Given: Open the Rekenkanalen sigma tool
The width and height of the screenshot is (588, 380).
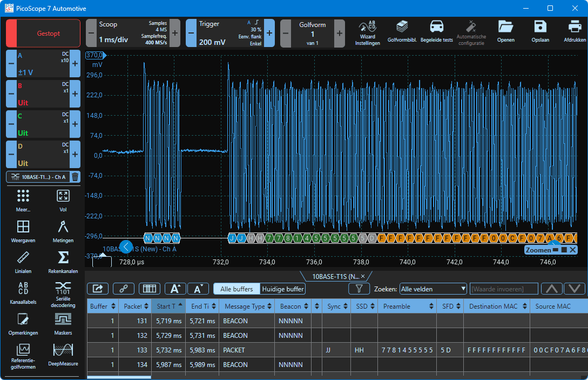Looking at the screenshot, I should click(x=63, y=261).
